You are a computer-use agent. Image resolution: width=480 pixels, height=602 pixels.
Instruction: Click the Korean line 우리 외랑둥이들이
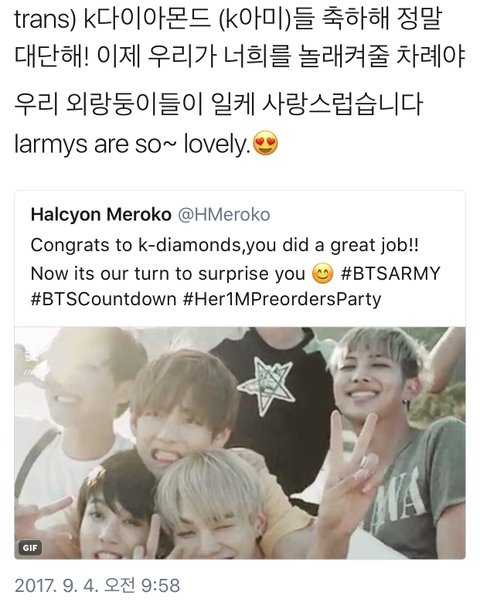(x=218, y=104)
